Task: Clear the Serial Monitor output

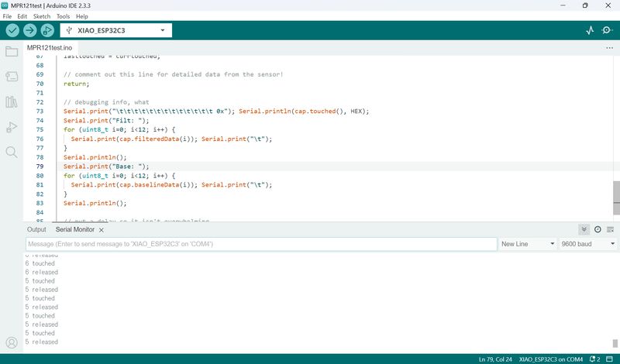Action: tap(610, 229)
